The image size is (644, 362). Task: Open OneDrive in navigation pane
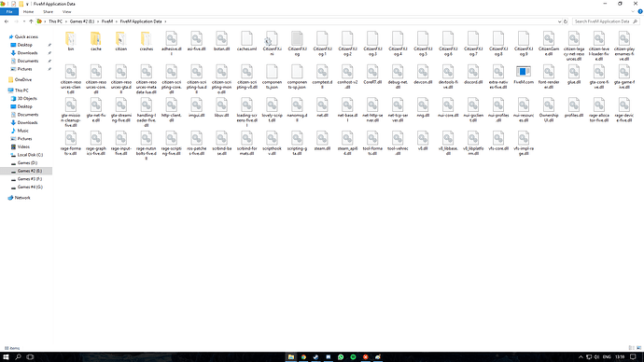23,79
